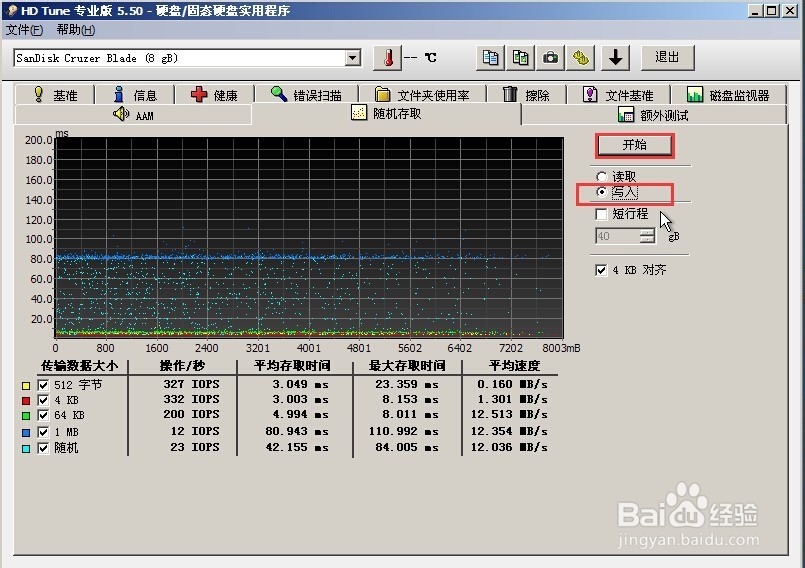Click the 23.359 ms max access value
Viewport: 805px width, 568px height.
tap(407, 384)
